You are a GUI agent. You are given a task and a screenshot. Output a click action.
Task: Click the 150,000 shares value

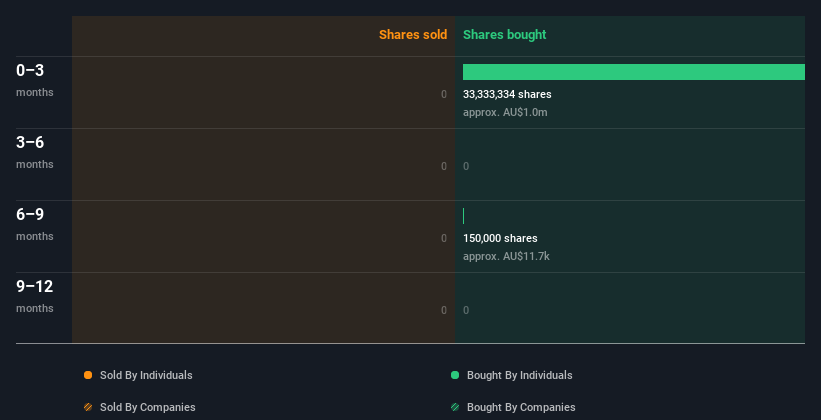[x=500, y=238]
